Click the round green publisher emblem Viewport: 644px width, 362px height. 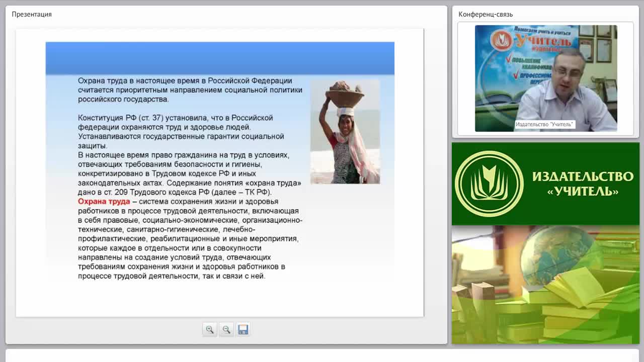(489, 184)
